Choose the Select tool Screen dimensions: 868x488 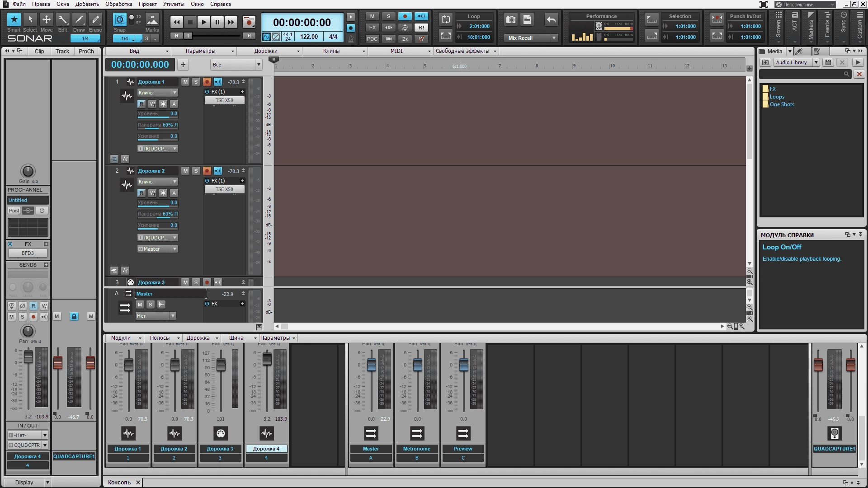click(x=30, y=19)
